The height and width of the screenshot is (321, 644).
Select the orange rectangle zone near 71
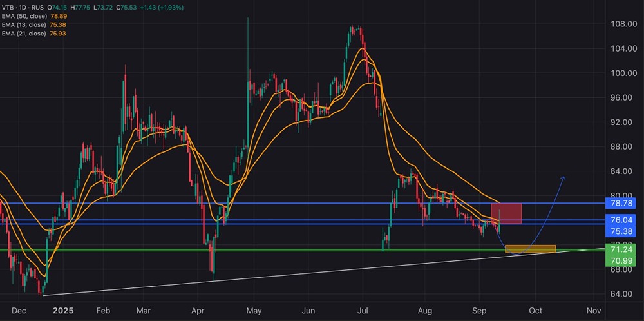pos(530,249)
